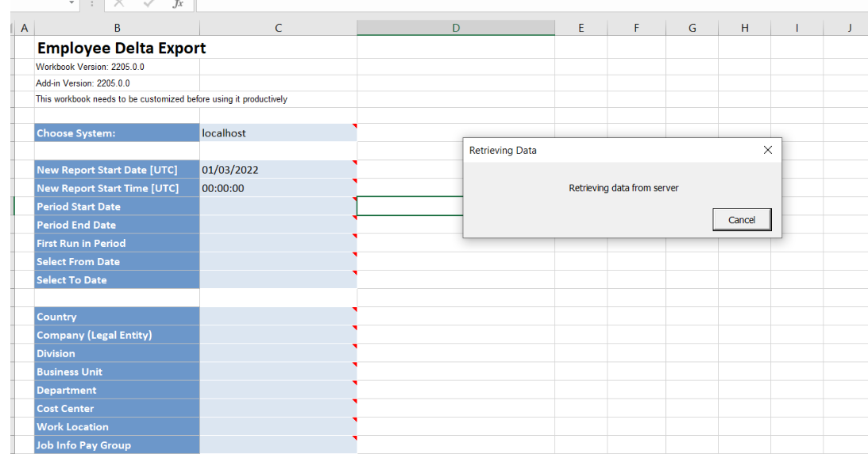Click the Job Info Pay Group label
The image size is (868, 458).
pos(117,445)
